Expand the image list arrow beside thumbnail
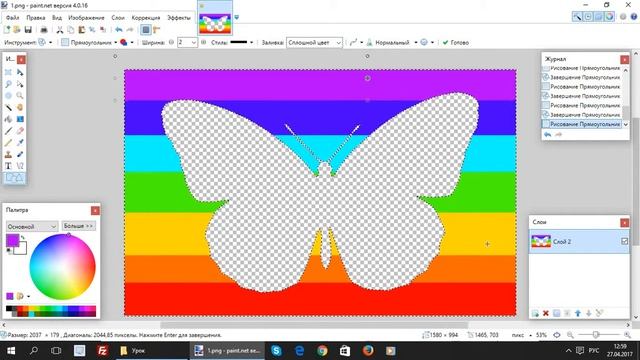 tap(237, 17)
